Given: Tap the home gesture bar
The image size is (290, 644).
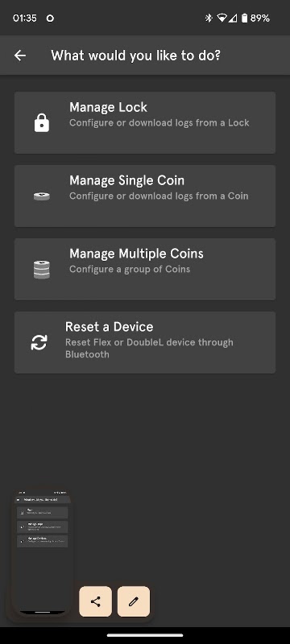Looking at the screenshot, I should coord(145,635).
